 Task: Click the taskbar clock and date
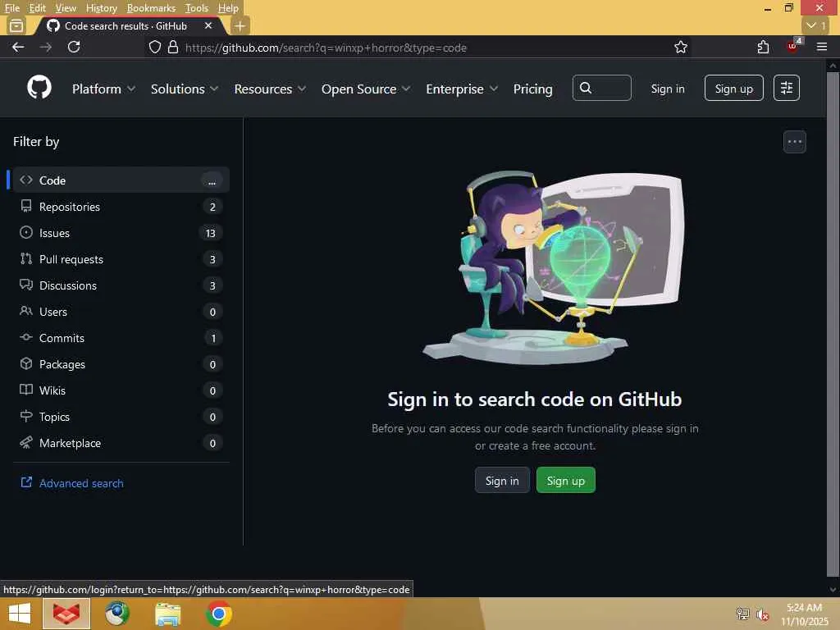[x=805, y=614]
